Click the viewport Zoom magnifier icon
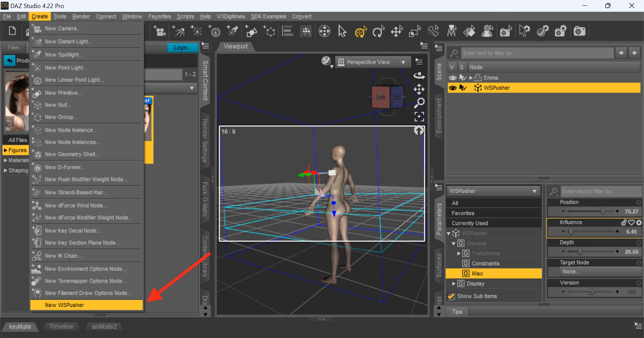This screenshot has width=644, height=338. [x=419, y=103]
